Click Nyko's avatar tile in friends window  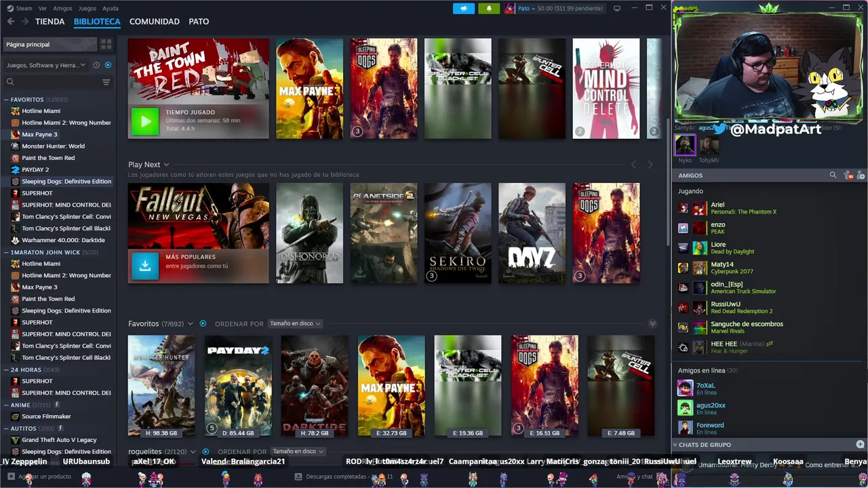[x=685, y=145]
